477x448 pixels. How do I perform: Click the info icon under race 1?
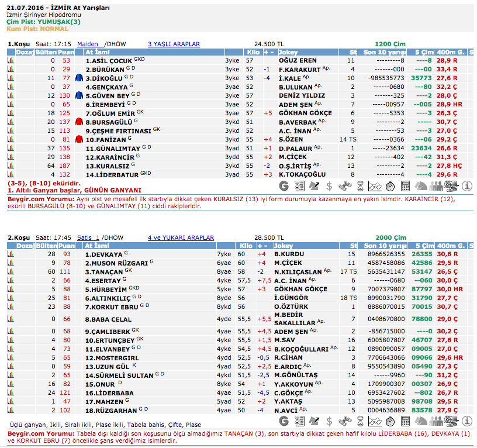tap(466, 186)
